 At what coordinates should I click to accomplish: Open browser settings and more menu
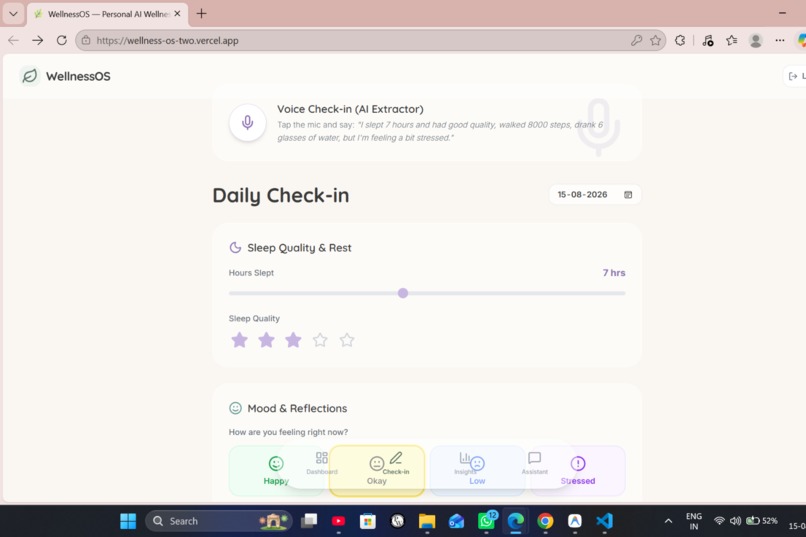pos(780,41)
